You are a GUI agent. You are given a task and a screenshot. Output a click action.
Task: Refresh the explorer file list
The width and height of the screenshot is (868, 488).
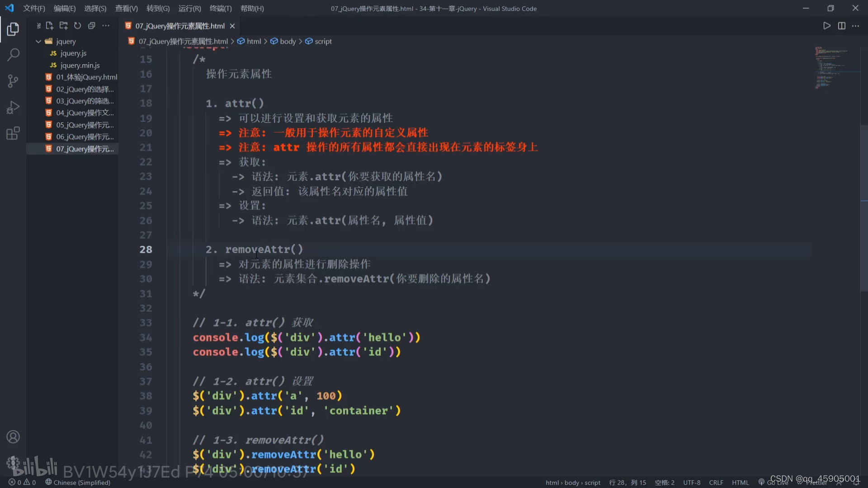(x=77, y=26)
